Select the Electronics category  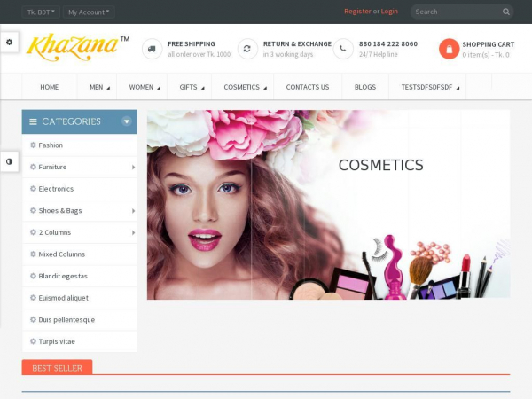(80, 189)
